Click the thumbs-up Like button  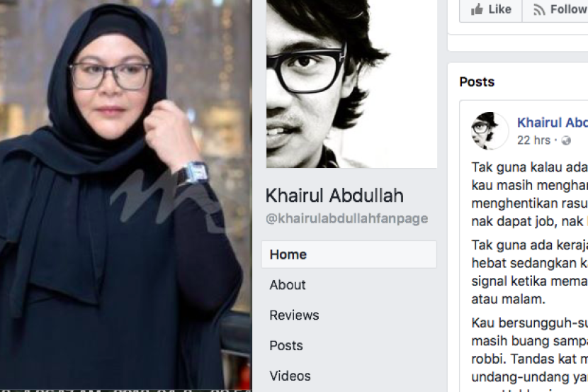[491, 10]
